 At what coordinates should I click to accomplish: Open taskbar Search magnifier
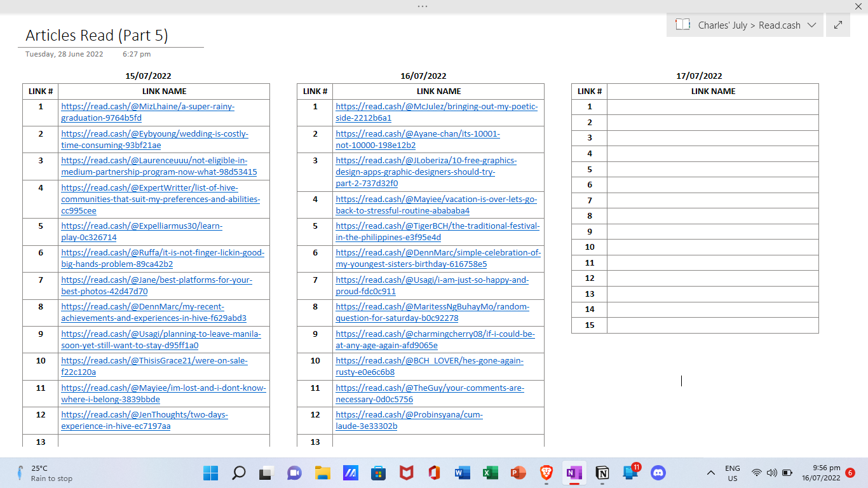pos(238,473)
